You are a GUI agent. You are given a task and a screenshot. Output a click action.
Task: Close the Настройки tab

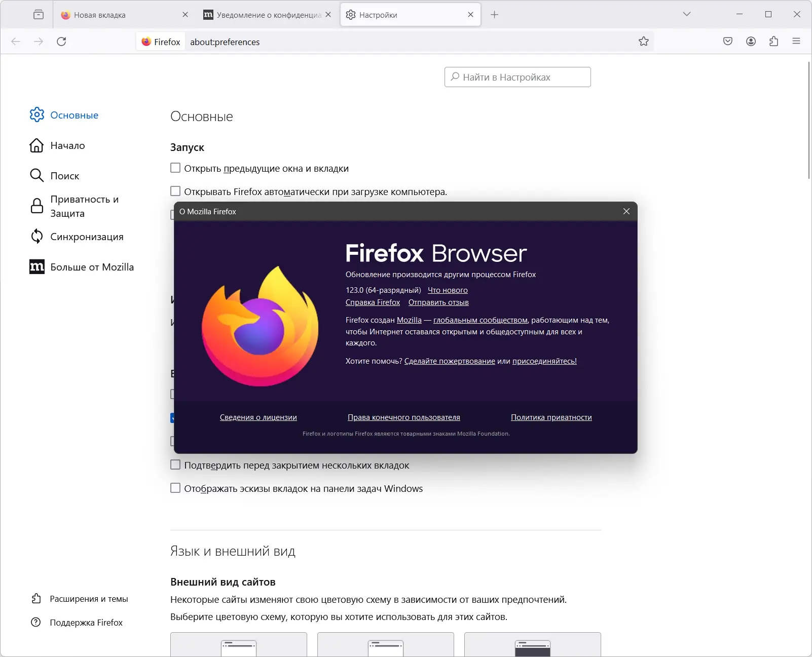coord(471,15)
